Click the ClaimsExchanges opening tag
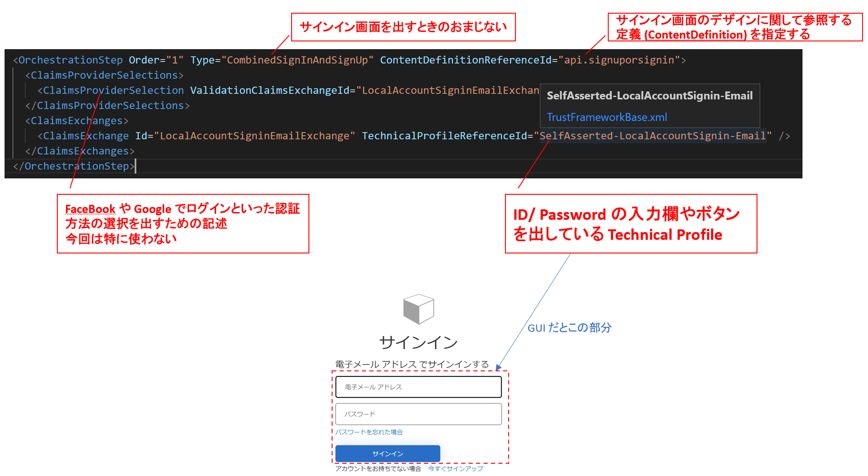The width and height of the screenshot is (868, 476). (x=77, y=121)
